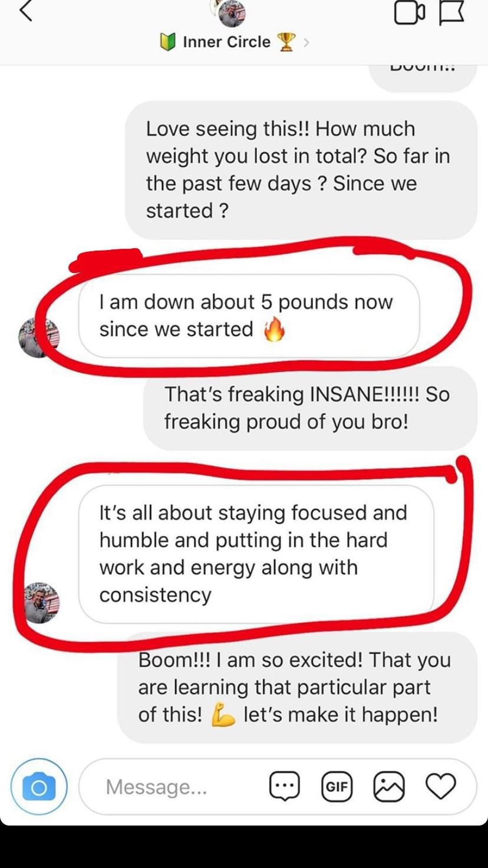
Task: Select 'That's freaking INSANE' message bubble
Action: coord(310,408)
